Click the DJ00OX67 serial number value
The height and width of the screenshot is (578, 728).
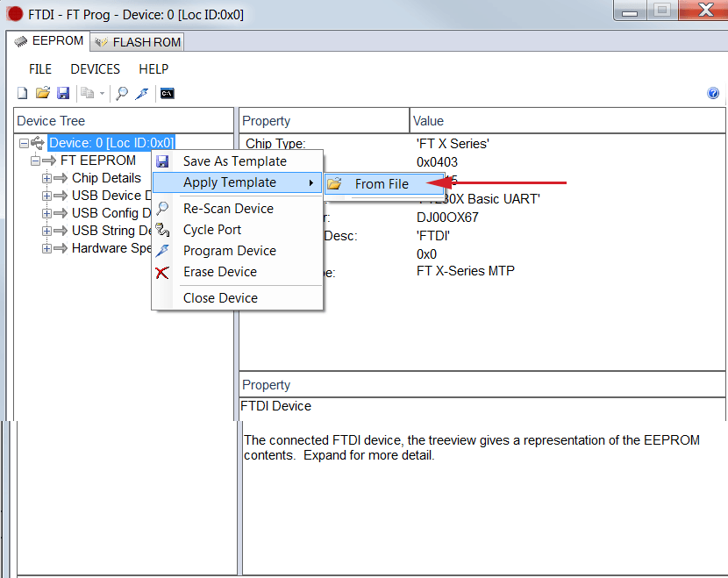pos(447,218)
